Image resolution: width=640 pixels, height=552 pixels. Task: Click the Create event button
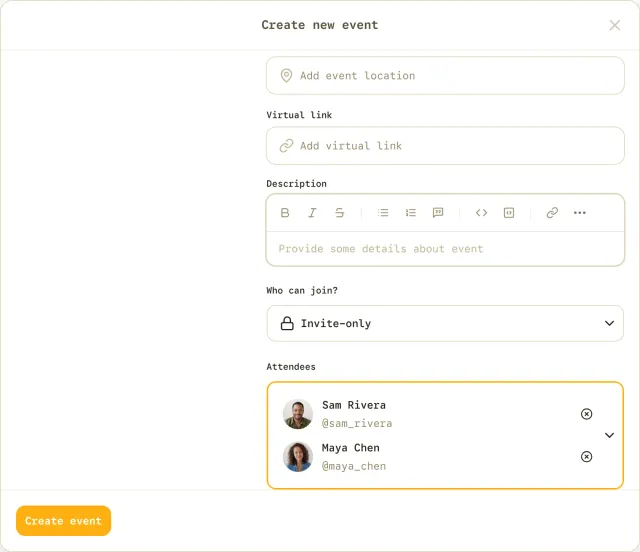click(64, 521)
